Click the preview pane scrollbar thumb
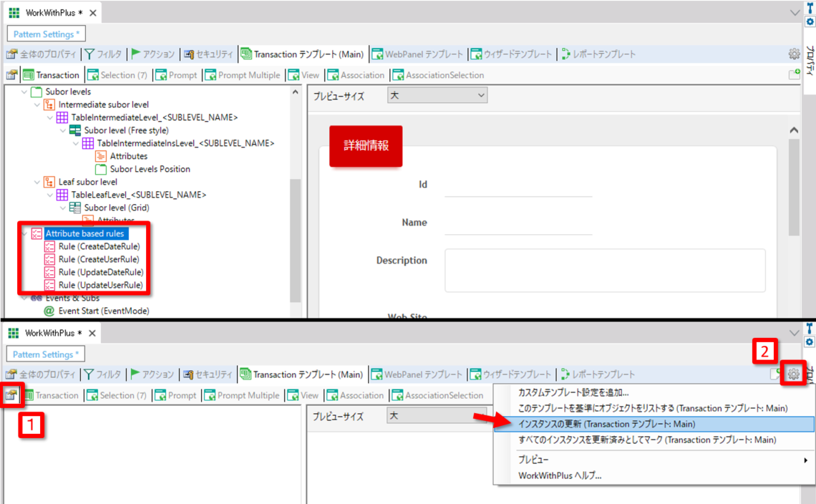The image size is (816, 504). (794, 188)
